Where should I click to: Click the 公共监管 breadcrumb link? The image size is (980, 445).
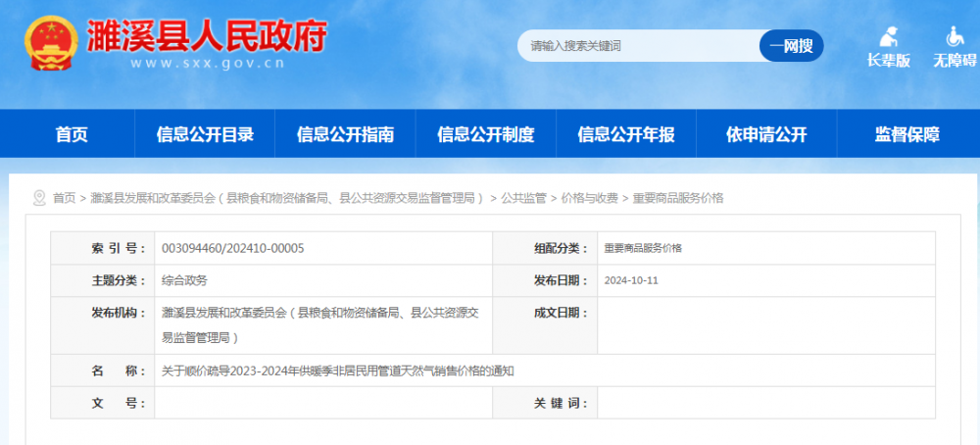coord(523,198)
